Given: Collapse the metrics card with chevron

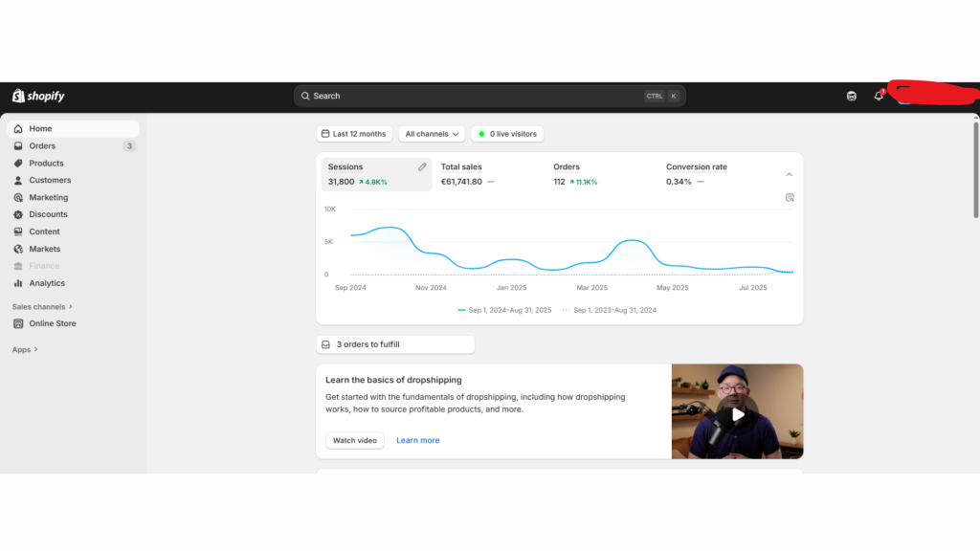Looking at the screenshot, I should (x=790, y=175).
